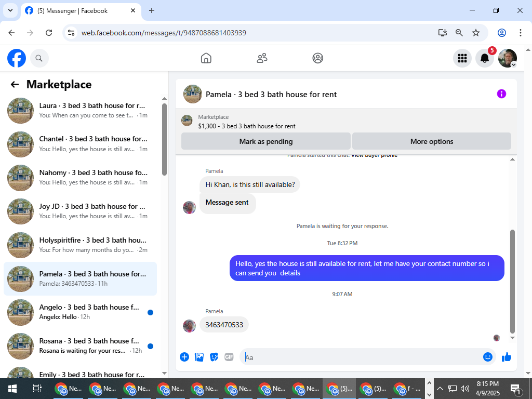The width and height of the screenshot is (532, 399).
Task: Switch to the 'f - ...' taskbar Chrome window
Action: (x=407, y=389)
